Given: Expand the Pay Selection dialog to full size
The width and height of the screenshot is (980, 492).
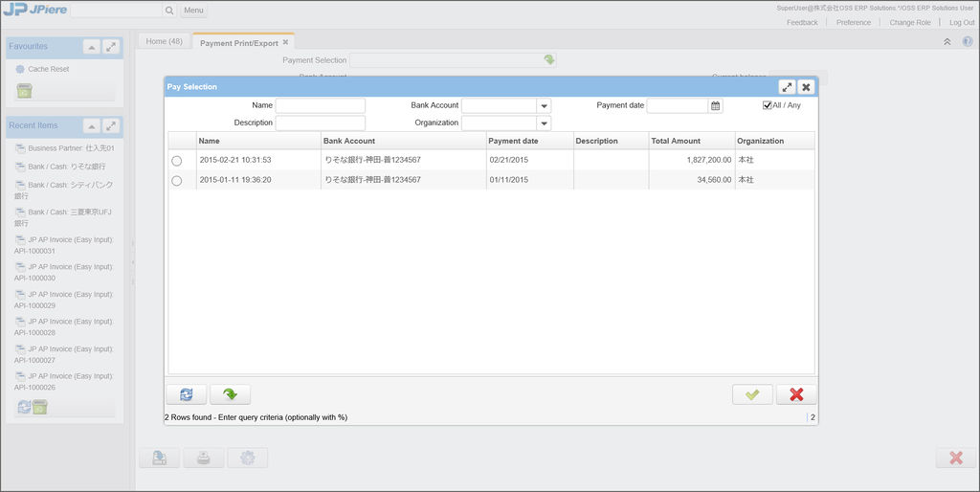Looking at the screenshot, I should pos(787,86).
